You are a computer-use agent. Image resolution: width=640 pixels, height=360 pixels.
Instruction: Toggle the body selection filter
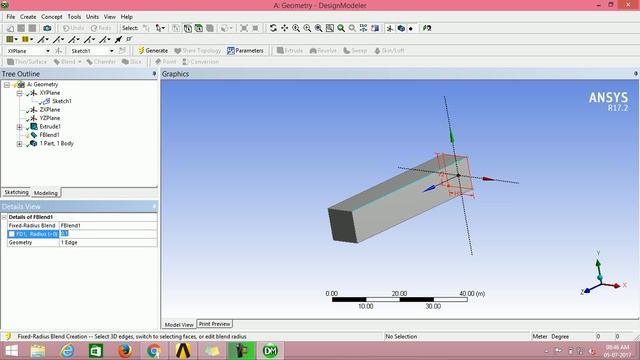[209, 28]
